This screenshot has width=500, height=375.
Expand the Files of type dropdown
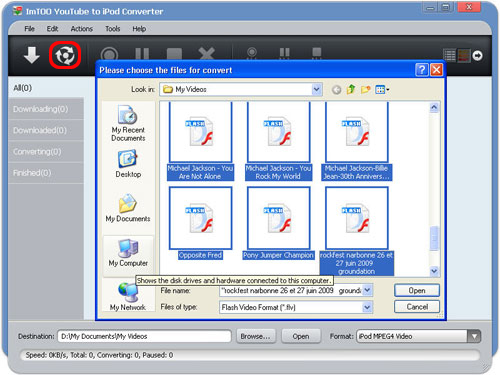(367, 307)
